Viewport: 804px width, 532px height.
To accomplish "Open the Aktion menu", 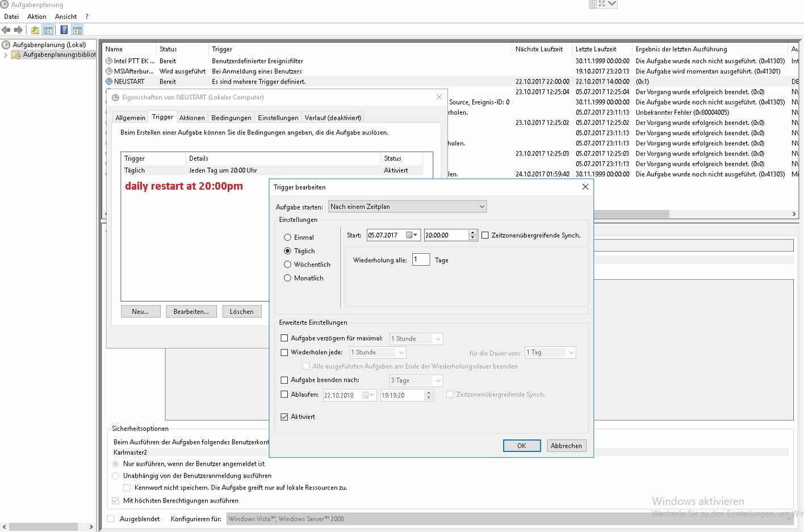I will pyautogui.click(x=37, y=16).
